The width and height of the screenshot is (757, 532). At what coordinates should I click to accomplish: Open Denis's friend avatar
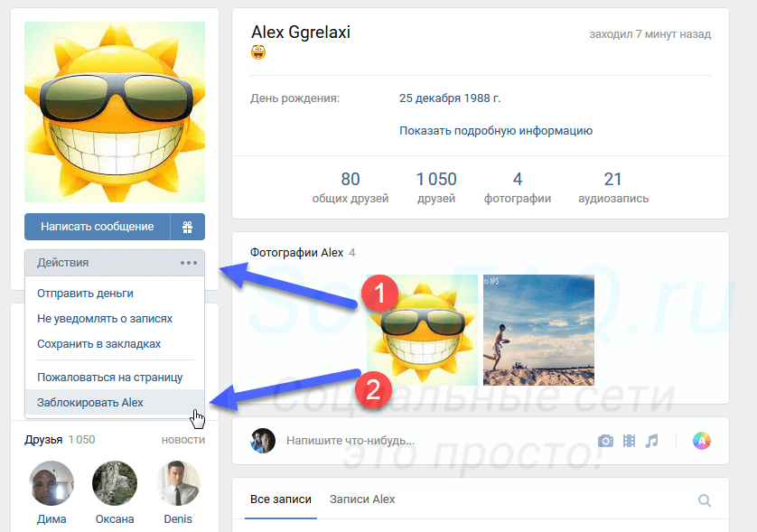coord(178,483)
